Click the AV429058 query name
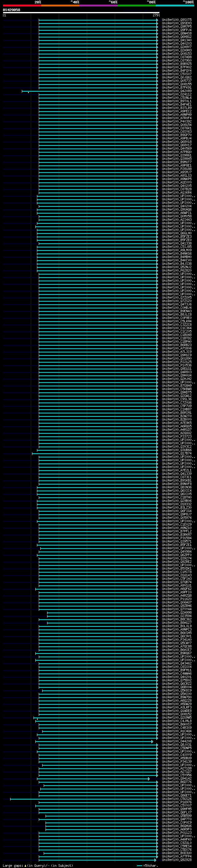The height and width of the screenshot is (868, 197). click(11, 10)
